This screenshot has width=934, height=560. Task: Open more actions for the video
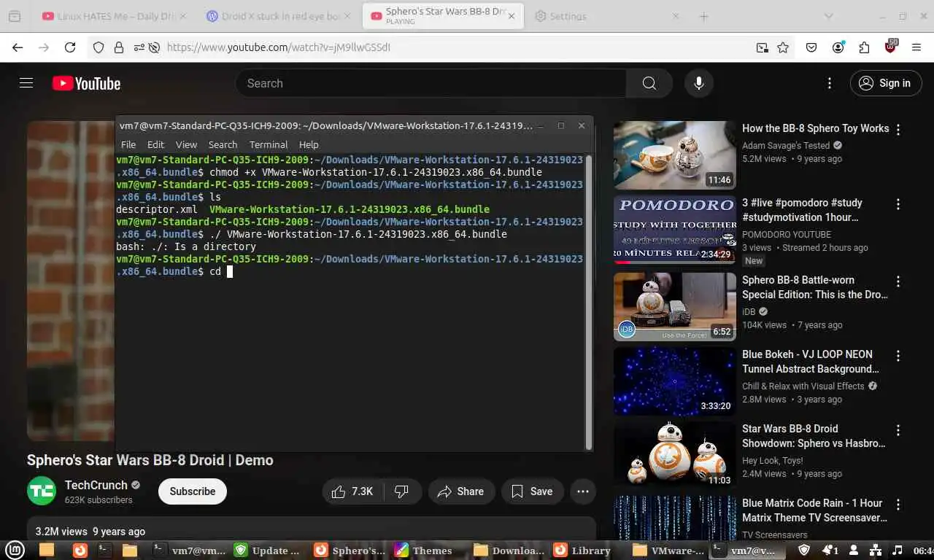click(582, 491)
